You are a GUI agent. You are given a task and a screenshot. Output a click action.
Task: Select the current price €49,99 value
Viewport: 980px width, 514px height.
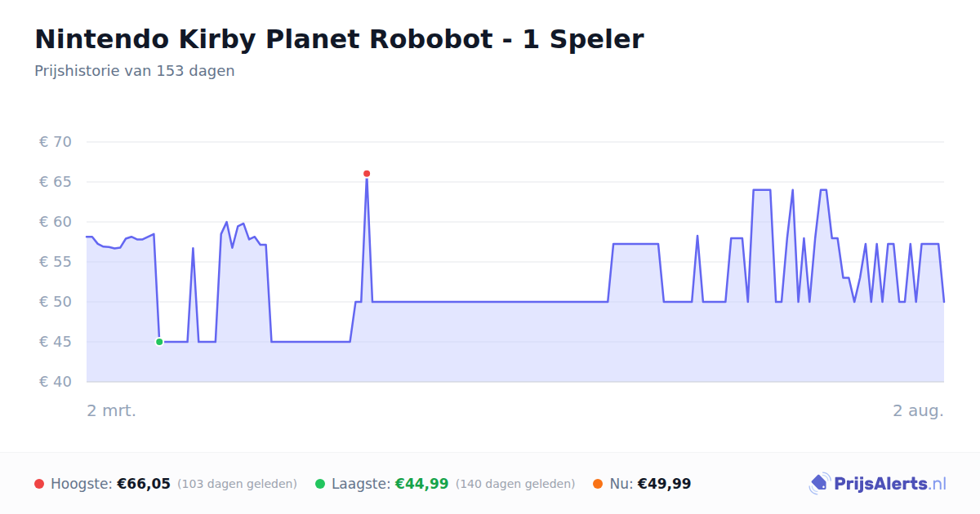coord(665,484)
